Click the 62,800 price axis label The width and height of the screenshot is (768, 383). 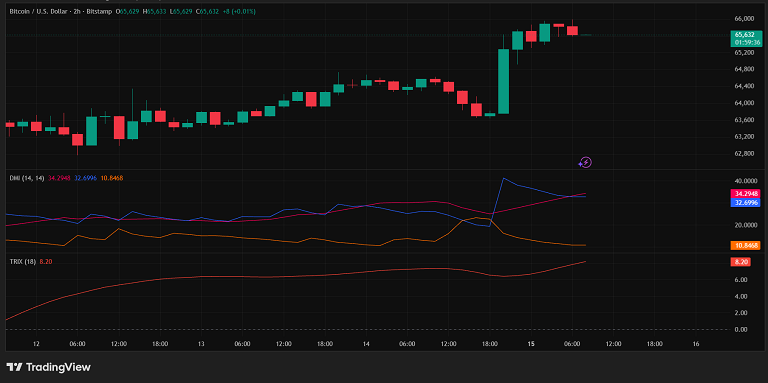tap(744, 153)
